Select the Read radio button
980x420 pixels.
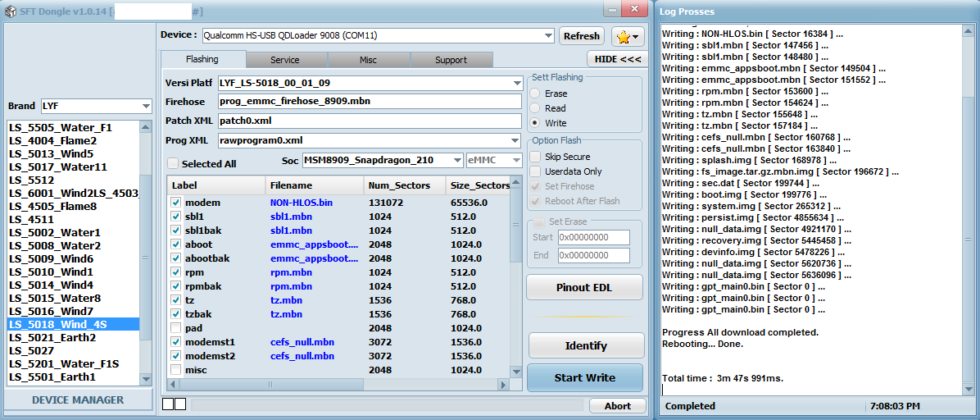click(536, 108)
